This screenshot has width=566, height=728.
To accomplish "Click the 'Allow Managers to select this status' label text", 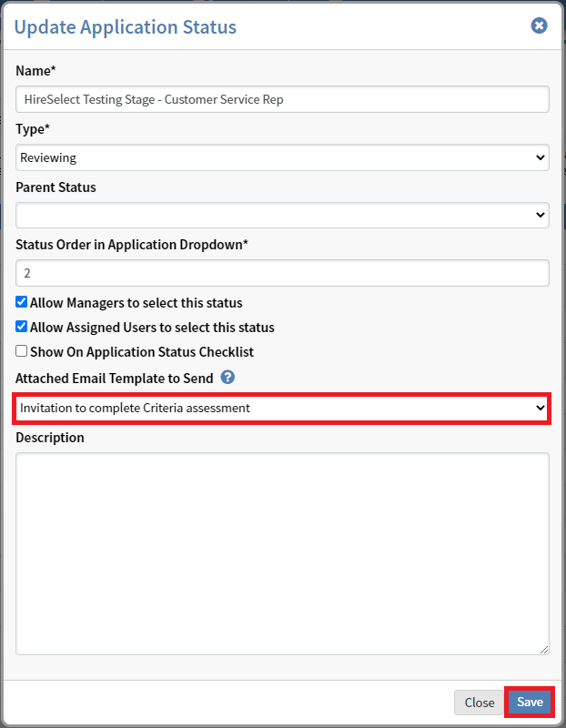I will pyautogui.click(x=136, y=302).
